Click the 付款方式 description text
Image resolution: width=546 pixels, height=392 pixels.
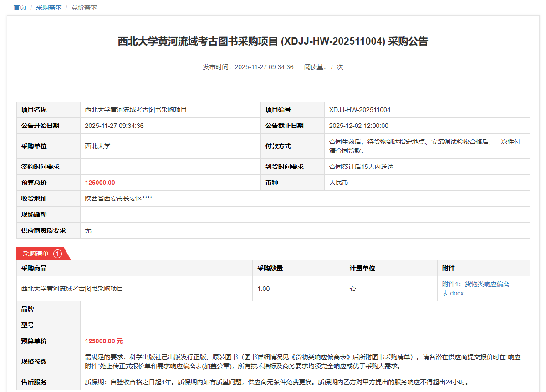424,146
